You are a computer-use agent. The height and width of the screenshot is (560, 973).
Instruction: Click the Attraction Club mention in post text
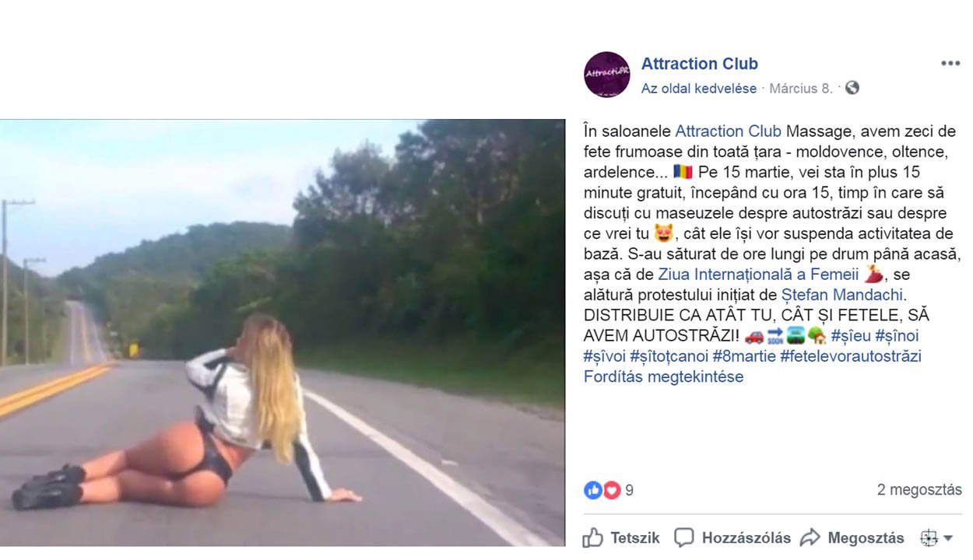(x=728, y=131)
